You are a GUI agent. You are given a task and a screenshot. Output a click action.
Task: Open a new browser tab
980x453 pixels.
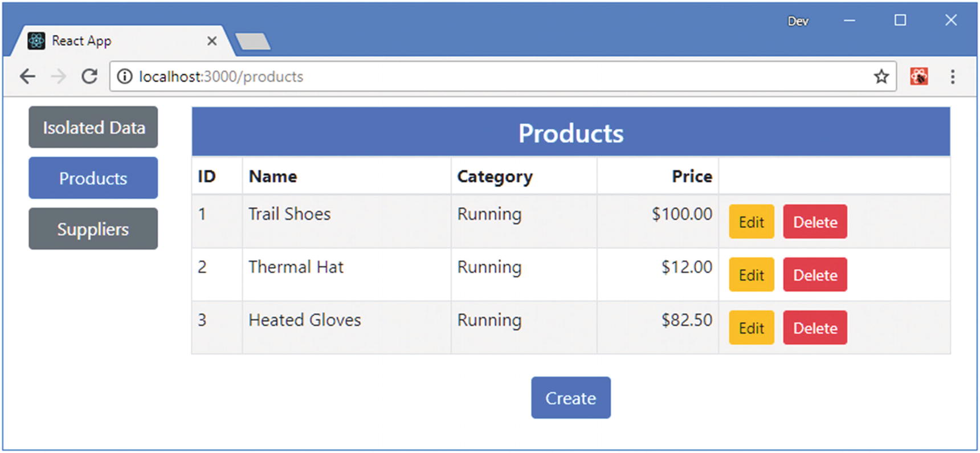click(253, 42)
